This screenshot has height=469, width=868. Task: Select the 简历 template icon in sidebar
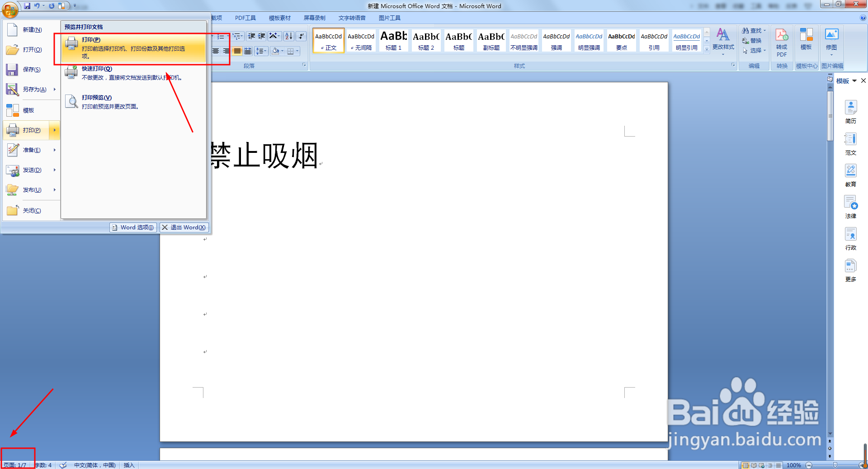click(850, 109)
